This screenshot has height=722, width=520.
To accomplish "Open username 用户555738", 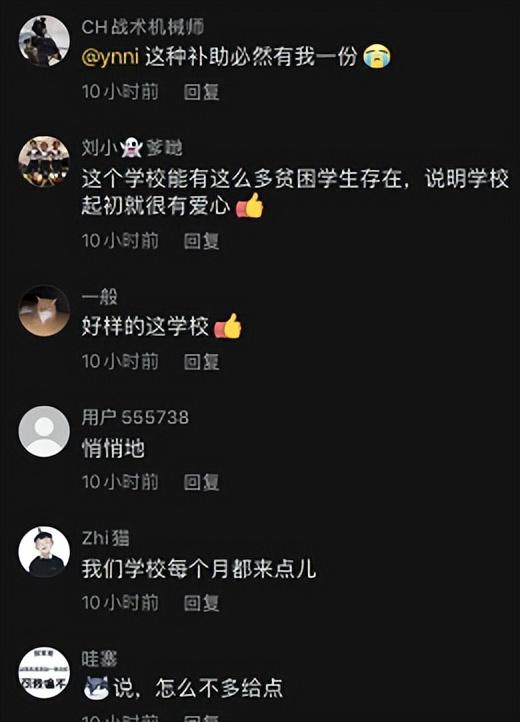I will (x=135, y=418).
